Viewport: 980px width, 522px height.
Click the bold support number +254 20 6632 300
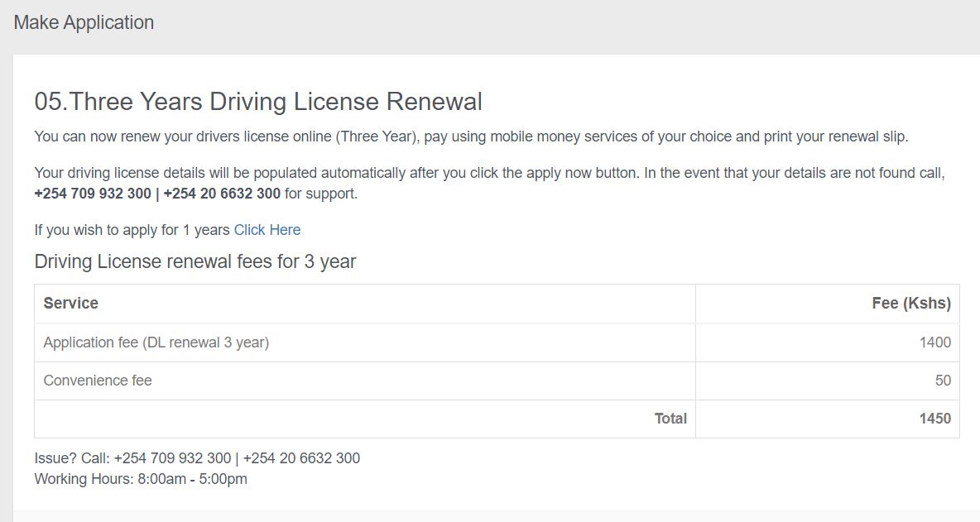point(222,194)
